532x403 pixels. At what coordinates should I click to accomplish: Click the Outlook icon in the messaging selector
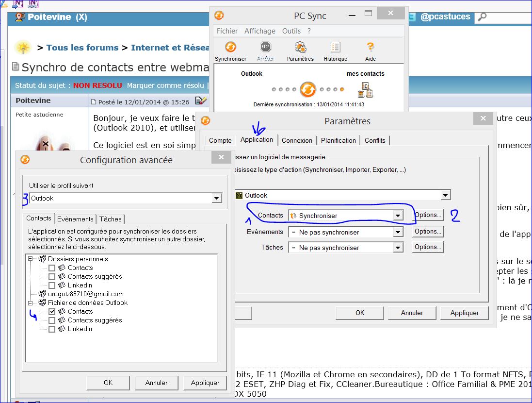238,195
